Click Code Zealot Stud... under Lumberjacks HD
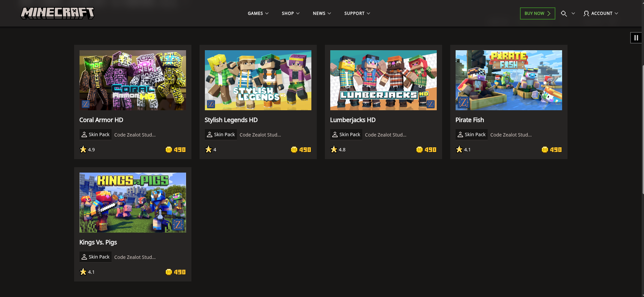This screenshot has width=644, height=297. [x=386, y=135]
